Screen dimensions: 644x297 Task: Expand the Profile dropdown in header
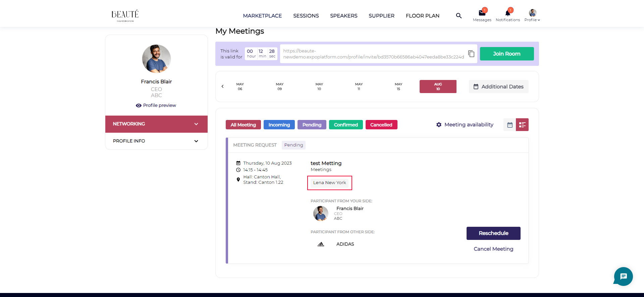532,16
